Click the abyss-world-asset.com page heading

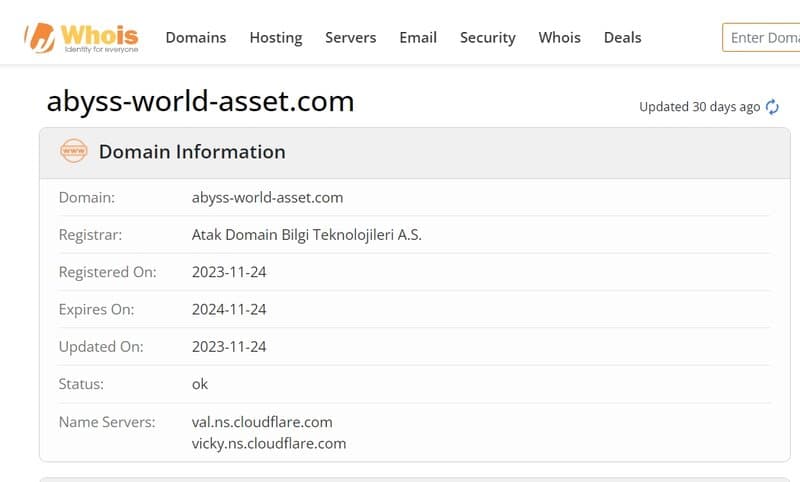[x=201, y=101]
